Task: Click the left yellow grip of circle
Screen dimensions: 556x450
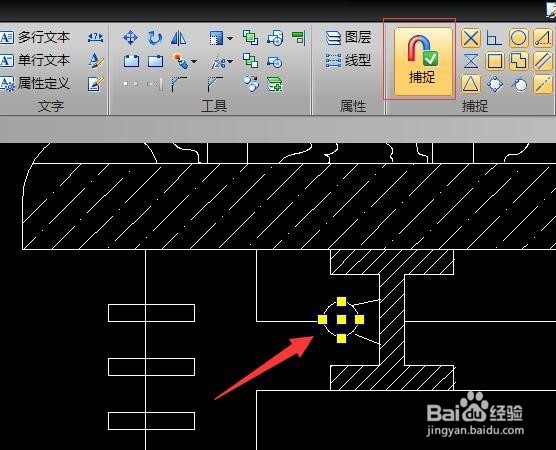Action: 322,320
